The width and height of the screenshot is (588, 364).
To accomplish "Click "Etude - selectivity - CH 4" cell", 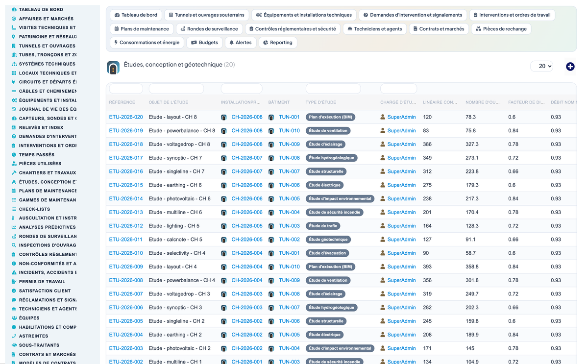I will 177,253.
